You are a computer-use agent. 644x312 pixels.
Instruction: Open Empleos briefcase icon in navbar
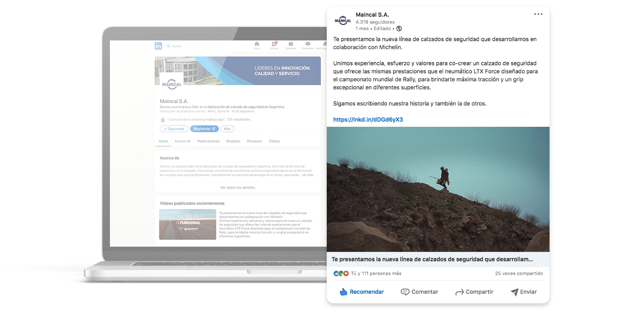pos(291,46)
